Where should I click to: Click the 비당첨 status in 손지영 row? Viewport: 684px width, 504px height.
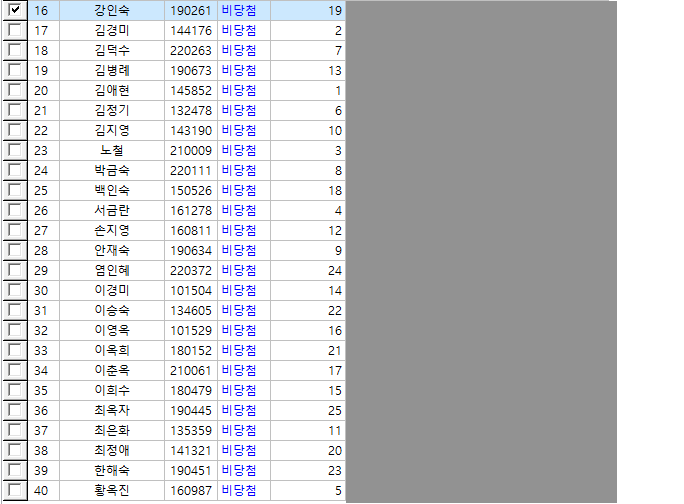click(x=239, y=230)
